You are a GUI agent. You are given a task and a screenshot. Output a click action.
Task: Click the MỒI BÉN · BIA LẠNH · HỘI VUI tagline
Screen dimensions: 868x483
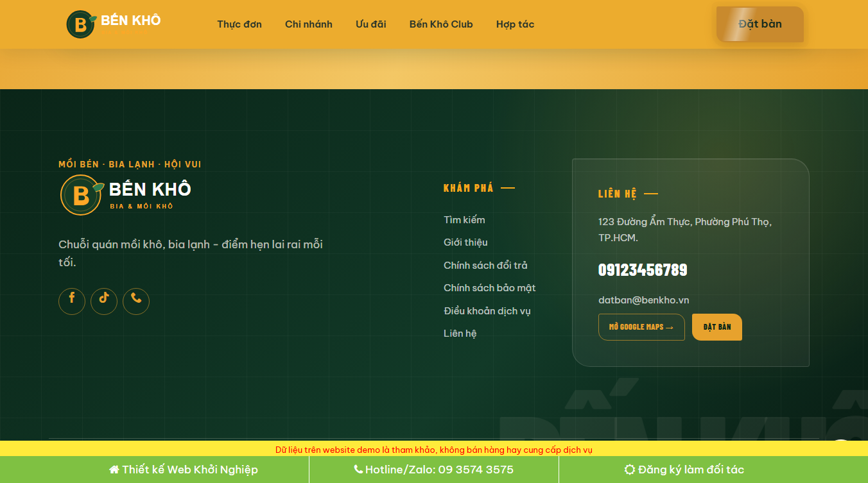(130, 164)
